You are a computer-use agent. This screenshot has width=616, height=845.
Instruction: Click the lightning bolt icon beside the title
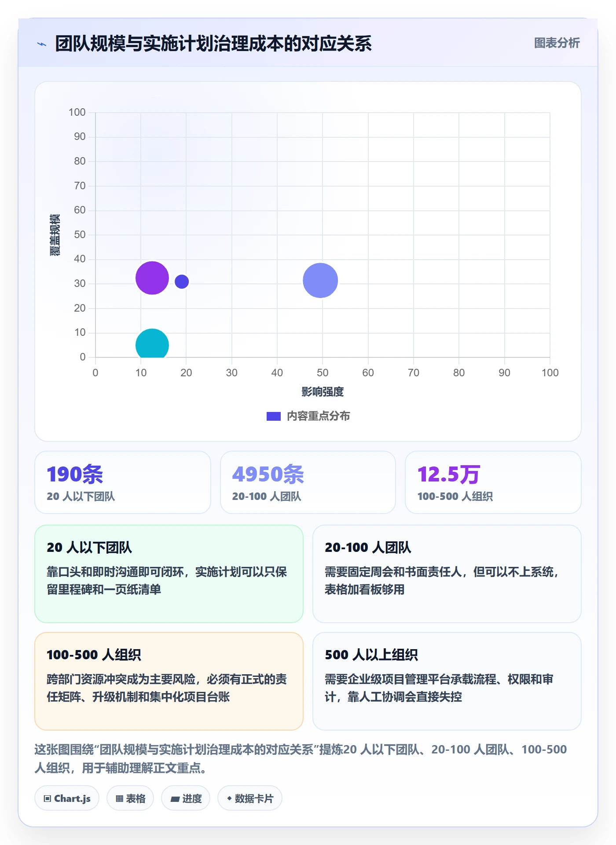(x=42, y=44)
